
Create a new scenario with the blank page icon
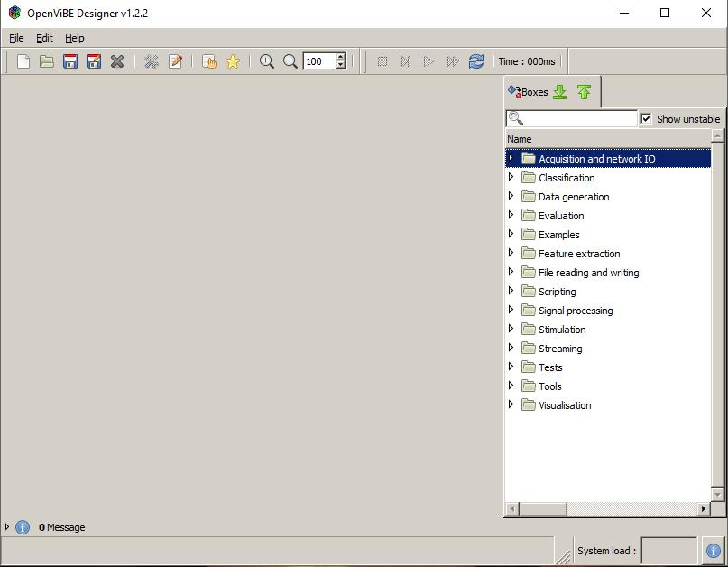pos(23,61)
